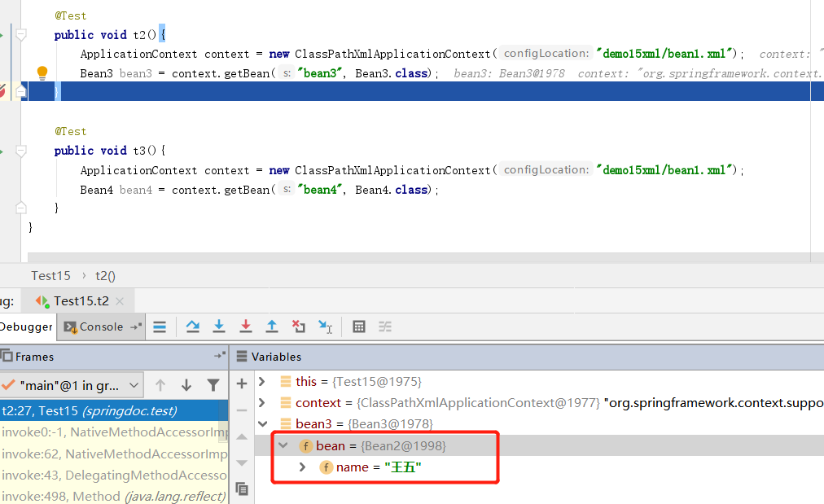Click the @Test annotation above t2()
Image resolution: width=824 pixels, height=504 pixels.
[70, 15]
